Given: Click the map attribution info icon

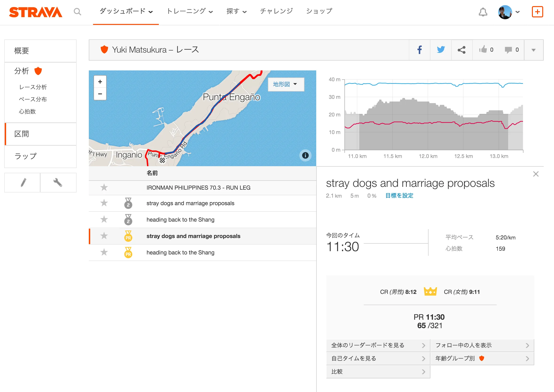Looking at the screenshot, I should coord(305,156).
